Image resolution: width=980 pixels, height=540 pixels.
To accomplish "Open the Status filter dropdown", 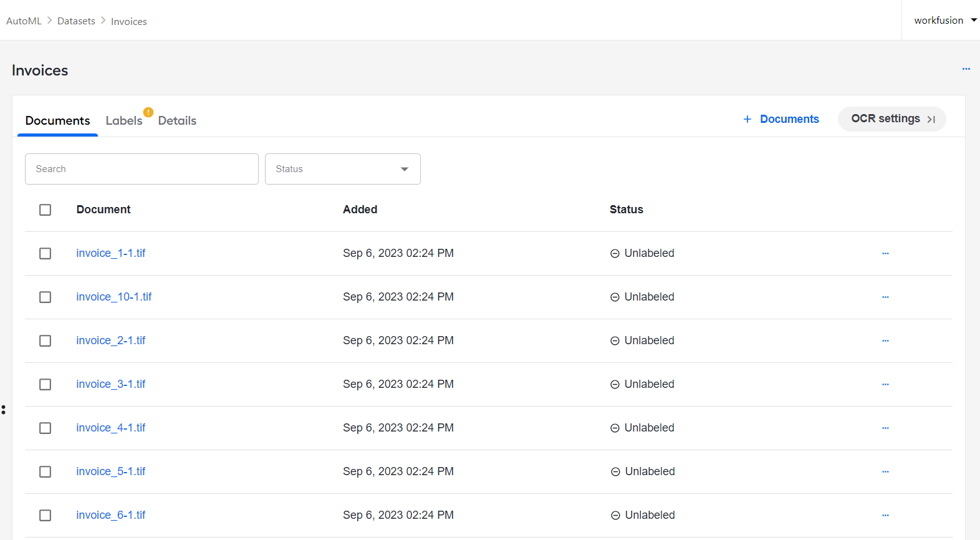I will [343, 169].
